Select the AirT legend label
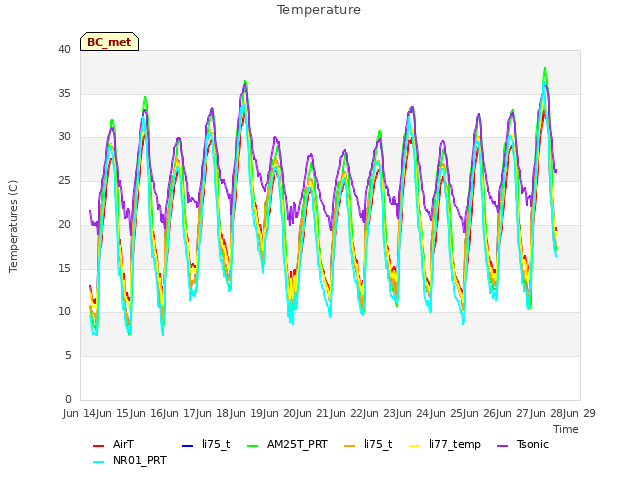Image resolution: width=640 pixels, height=480 pixels. point(123,444)
